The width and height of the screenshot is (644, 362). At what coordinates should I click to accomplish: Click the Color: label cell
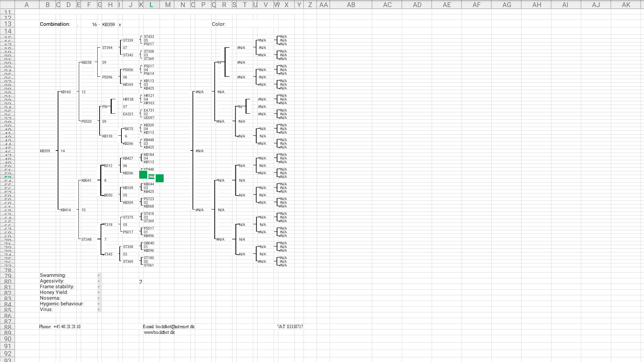[x=219, y=24]
